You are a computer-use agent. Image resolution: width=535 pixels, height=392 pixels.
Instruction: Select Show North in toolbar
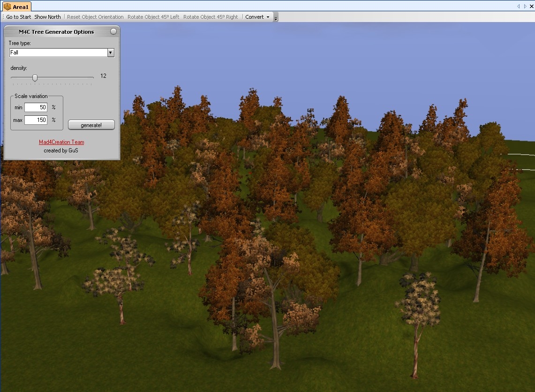[47, 17]
